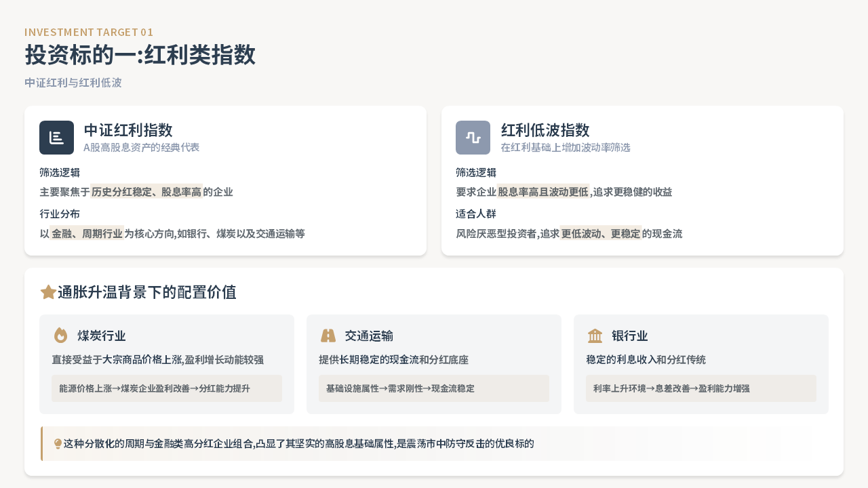The height and width of the screenshot is (488, 868).
Task: Click the 能源价格上涨→煤炭企业盈利改善 flow box
Action: pos(167,388)
